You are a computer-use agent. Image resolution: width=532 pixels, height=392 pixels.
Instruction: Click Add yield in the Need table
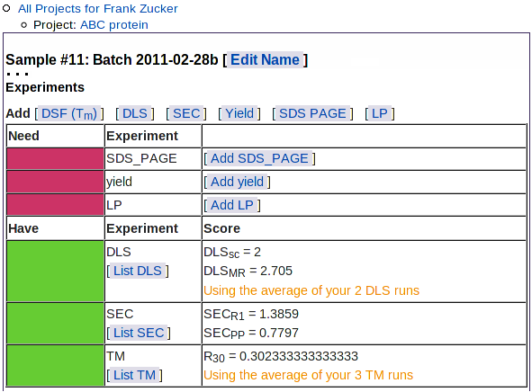237,182
